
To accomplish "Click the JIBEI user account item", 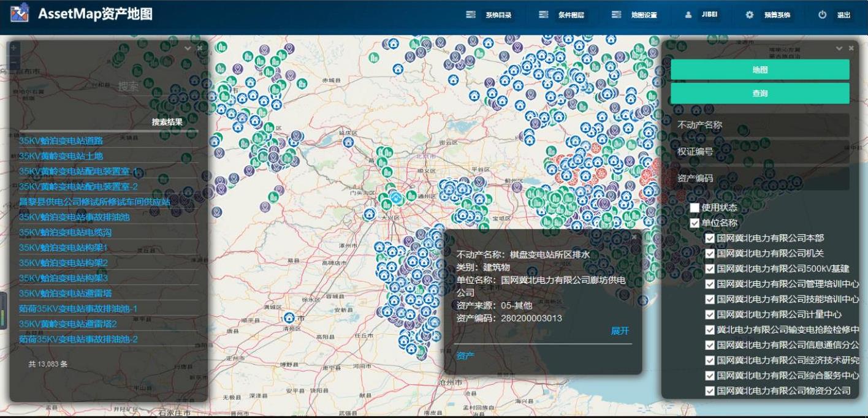I will 702,15.
